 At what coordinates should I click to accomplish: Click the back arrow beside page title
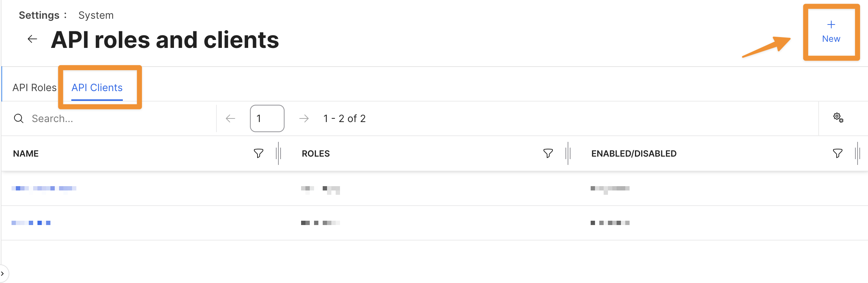coord(32,39)
